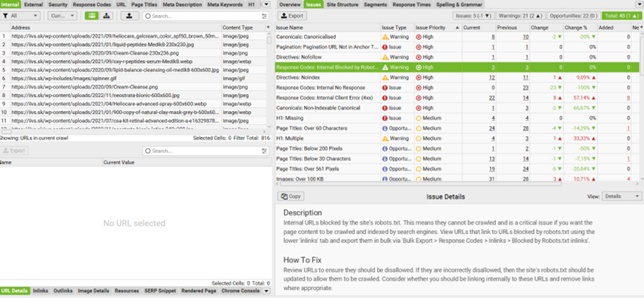Image resolution: width=644 pixels, height=298 pixels.
Task: Open the View: Details dropdown
Action: (x=621, y=197)
